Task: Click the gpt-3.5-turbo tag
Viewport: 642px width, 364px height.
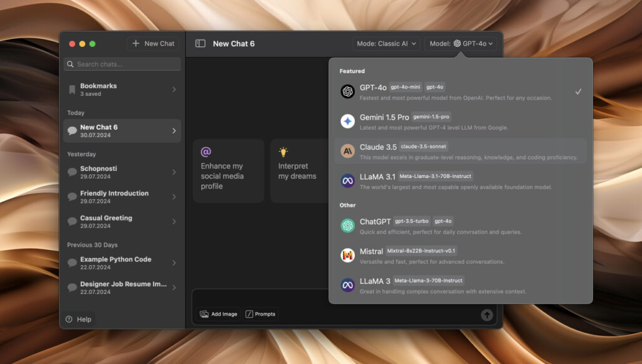Action: coord(412,221)
